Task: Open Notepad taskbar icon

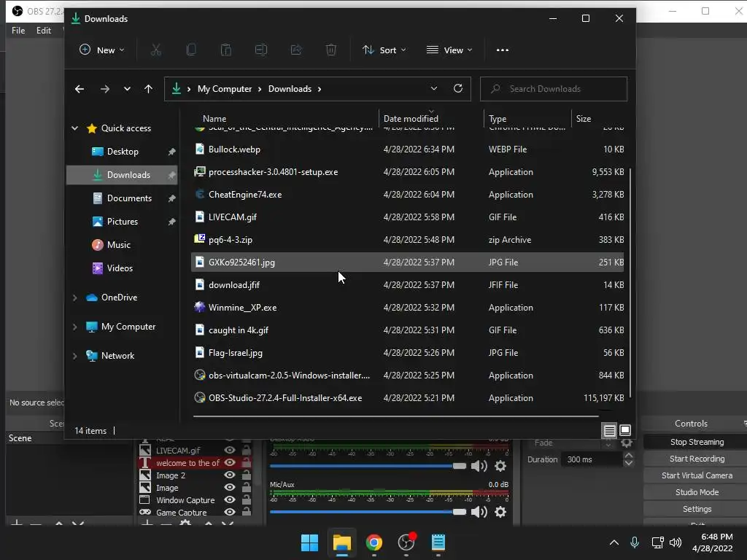Action: tap(438, 542)
